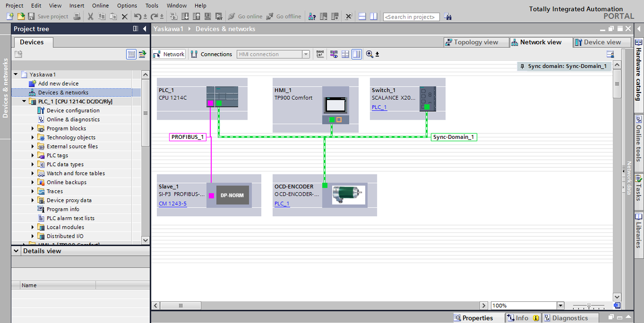Click Upload from device icon
644x323 pixels.
coord(196,17)
